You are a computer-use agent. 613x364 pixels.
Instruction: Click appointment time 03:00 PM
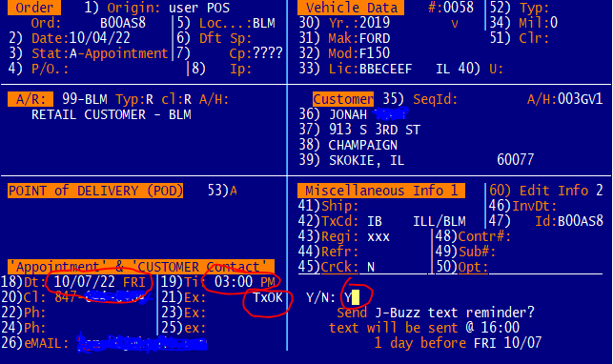click(x=245, y=282)
